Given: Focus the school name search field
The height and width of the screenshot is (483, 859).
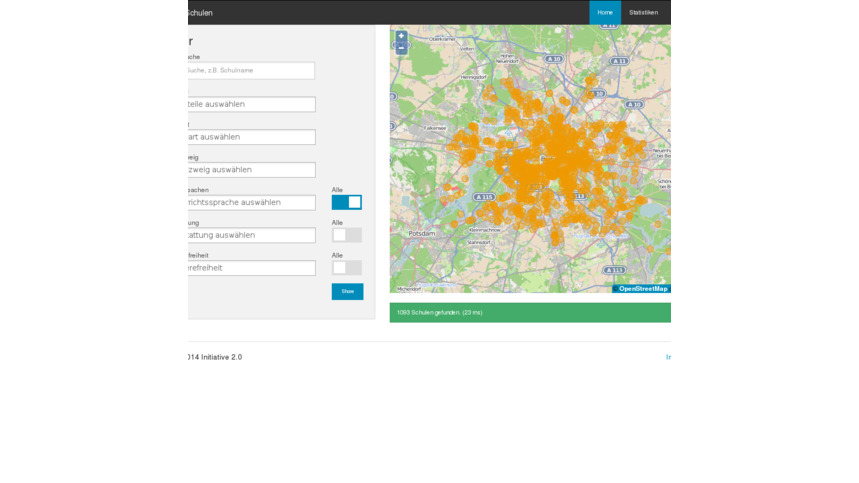Looking at the screenshot, I should click(x=250, y=71).
